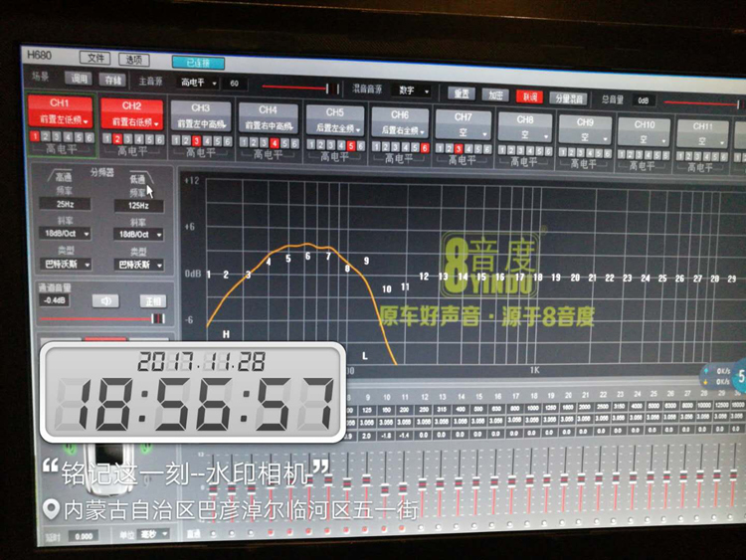Viewport: 746px width, 560px height.
Task: Open low-pass slope 18dB/Oct dropdown
Action: click(139, 235)
